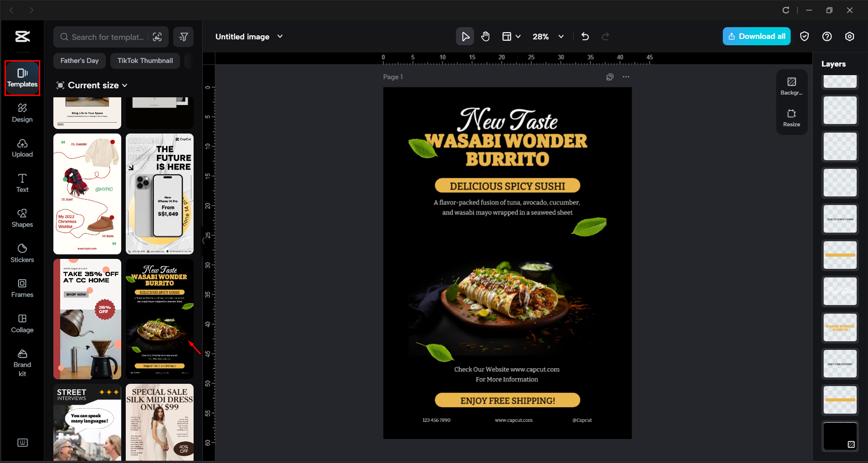Click the undo icon
Viewport: 868px width, 463px height.
(585, 36)
